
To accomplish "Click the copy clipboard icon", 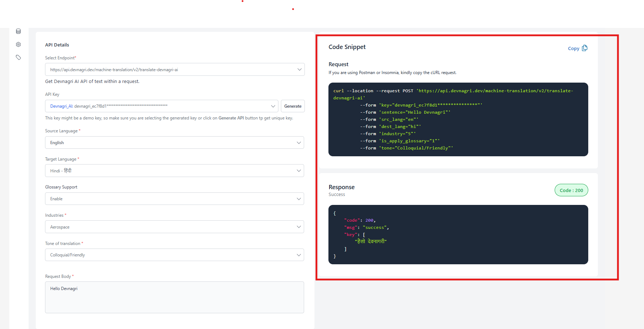I will 585,48.
